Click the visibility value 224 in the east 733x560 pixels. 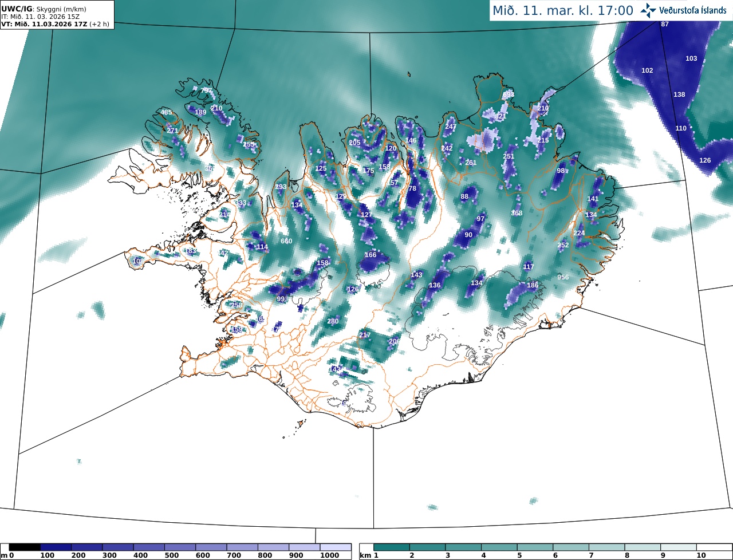[x=579, y=233]
